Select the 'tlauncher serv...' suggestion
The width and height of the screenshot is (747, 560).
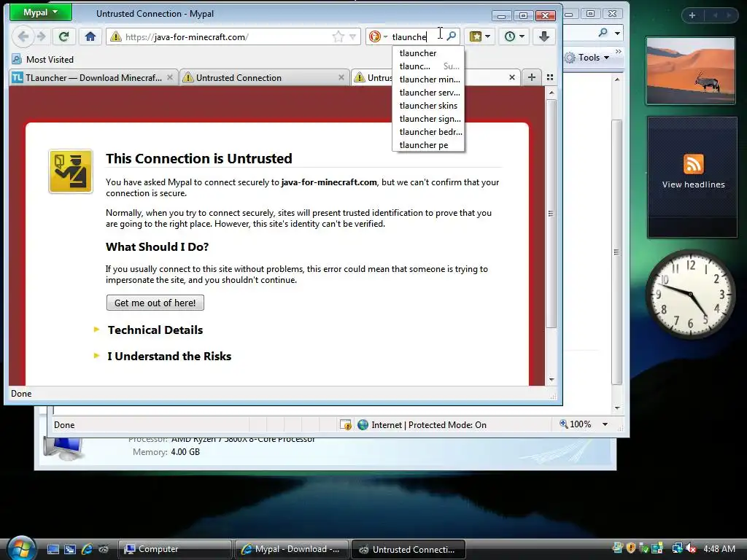click(427, 93)
